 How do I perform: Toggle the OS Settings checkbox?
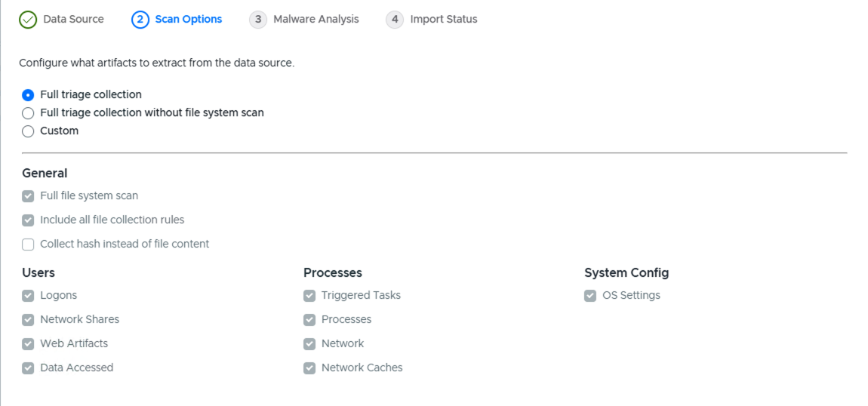[x=590, y=296]
